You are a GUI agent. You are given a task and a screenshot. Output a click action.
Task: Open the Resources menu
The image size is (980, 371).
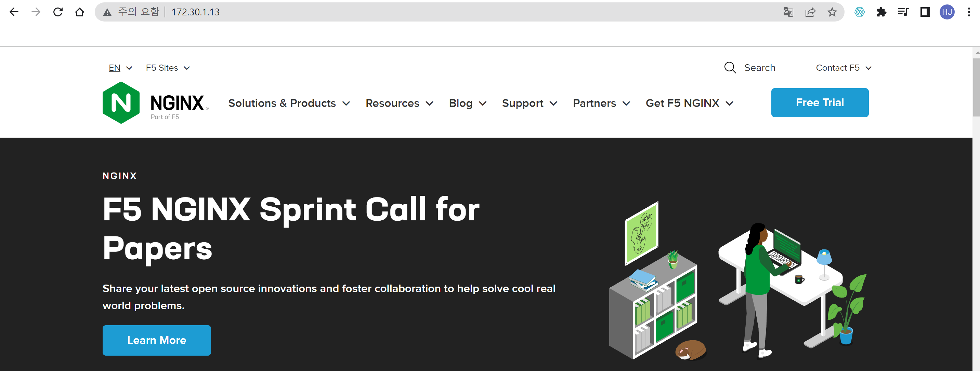[399, 103]
